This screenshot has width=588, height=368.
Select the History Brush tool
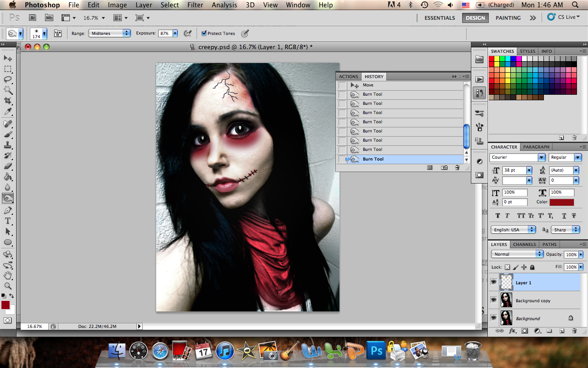coord(8,155)
